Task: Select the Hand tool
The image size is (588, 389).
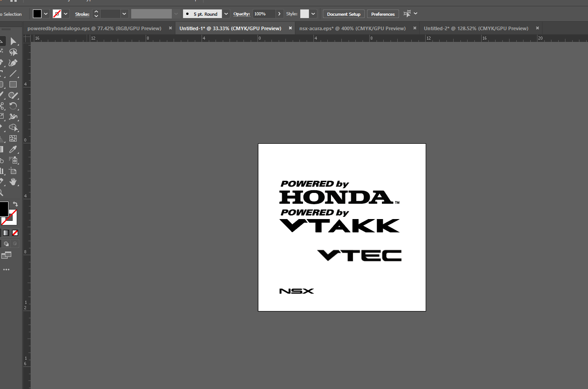Action: (13, 182)
